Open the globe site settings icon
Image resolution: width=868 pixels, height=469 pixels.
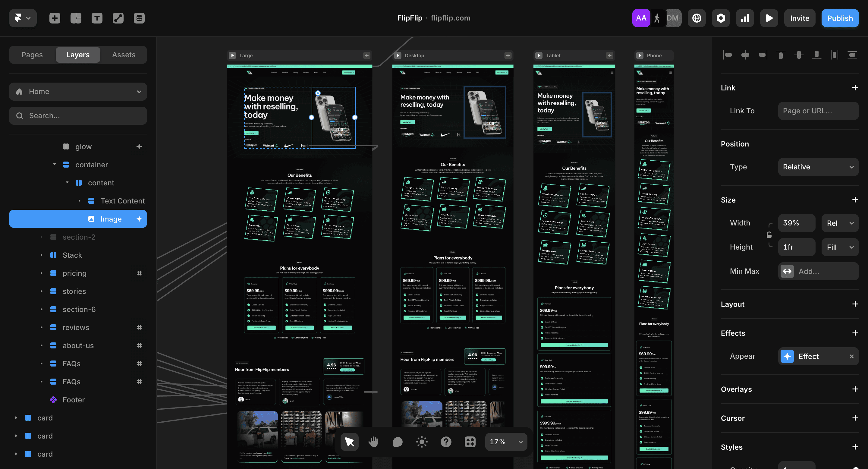coord(697,18)
